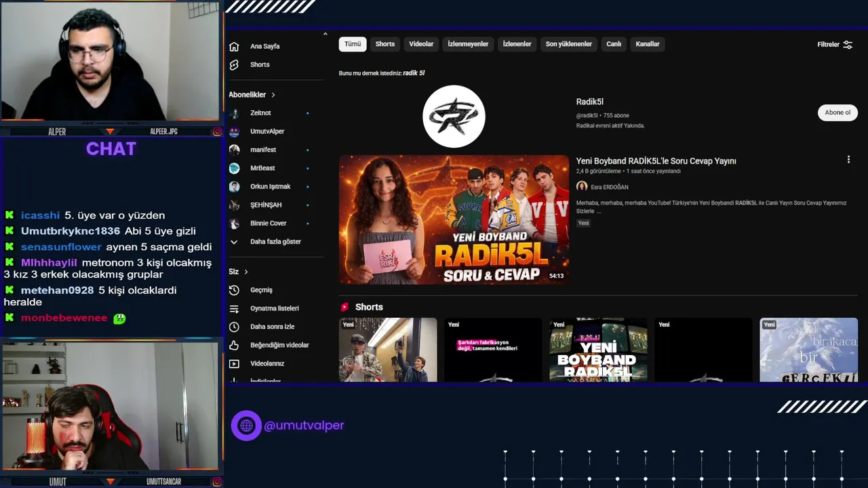
Task: Select the İzlenenler filter chip
Action: (x=517, y=44)
